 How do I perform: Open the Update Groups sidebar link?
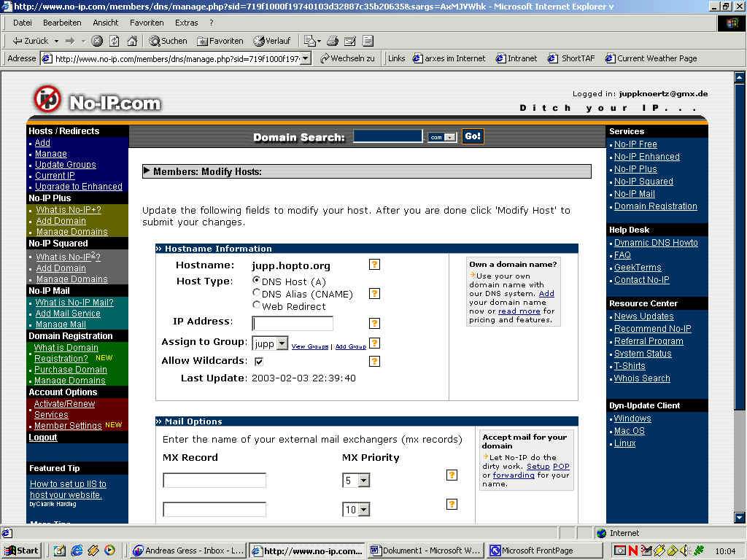pyautogui.click(x=65, y=165)
